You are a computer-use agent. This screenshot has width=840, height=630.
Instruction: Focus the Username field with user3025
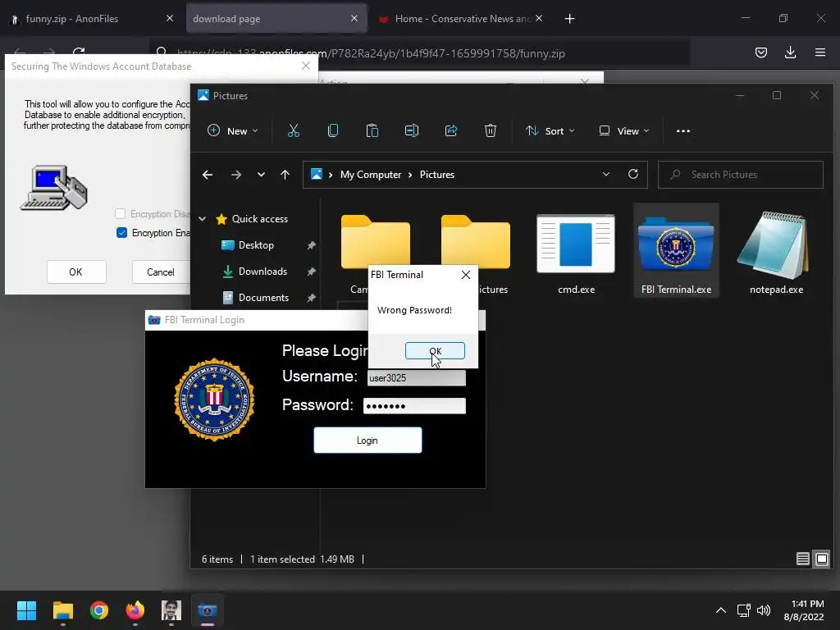coord(416,377)
